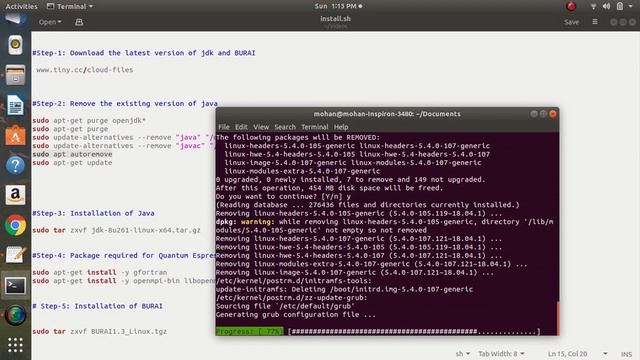Open the Text Editor dock icon
640x360 pixels.
point(15,255)
